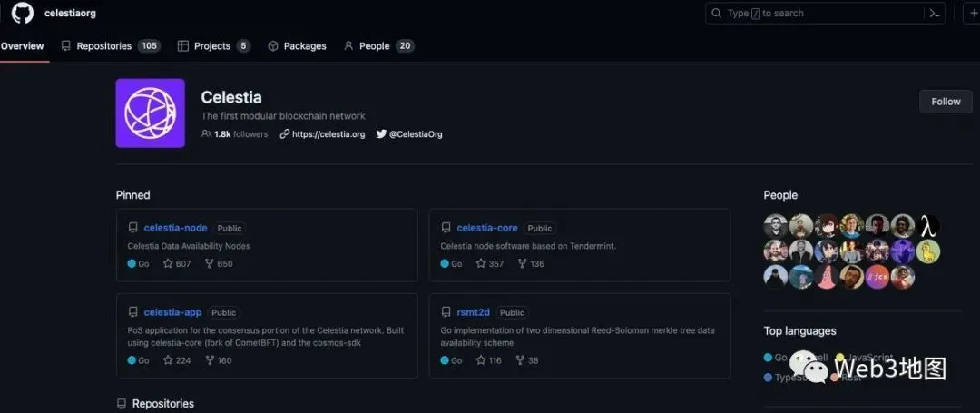Switch to the Overview tab
The image size is (980, 413).
(23, 46)
